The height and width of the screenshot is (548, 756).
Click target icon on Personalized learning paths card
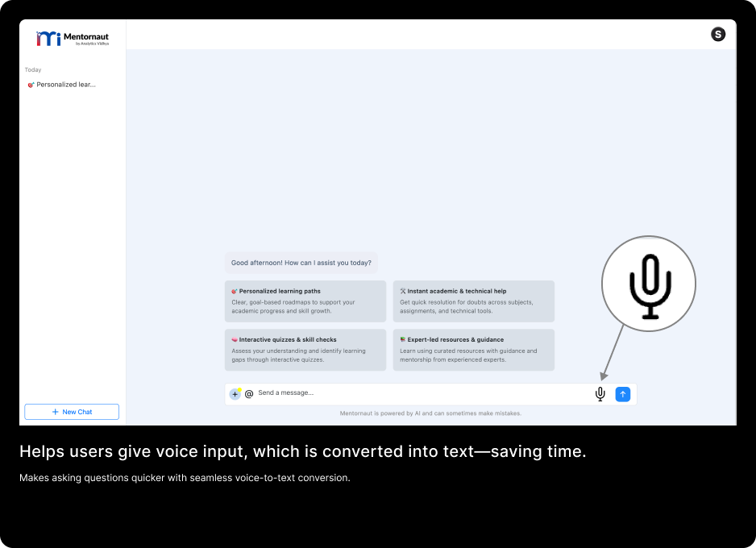point(235,291)
